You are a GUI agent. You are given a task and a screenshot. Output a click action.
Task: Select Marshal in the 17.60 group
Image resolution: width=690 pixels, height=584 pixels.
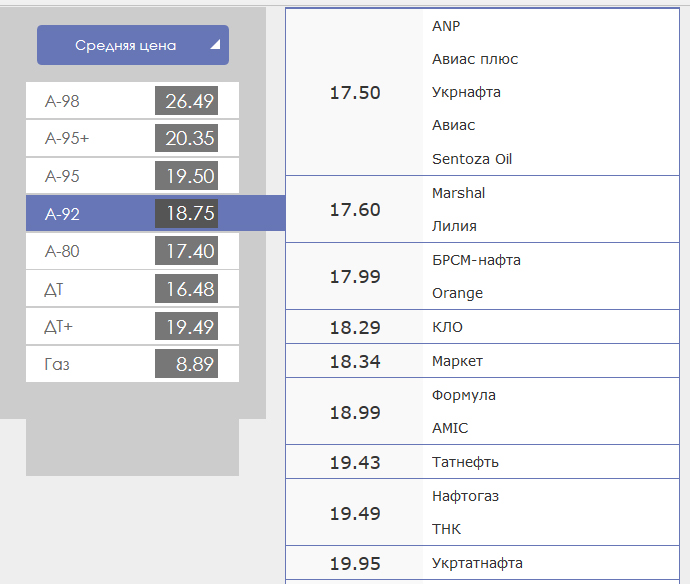pos(458,193)
